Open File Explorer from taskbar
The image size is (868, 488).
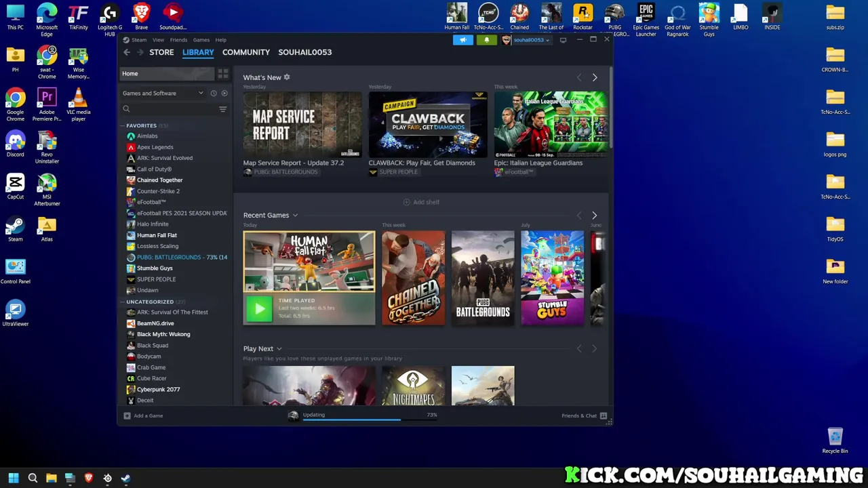(51, 479)
